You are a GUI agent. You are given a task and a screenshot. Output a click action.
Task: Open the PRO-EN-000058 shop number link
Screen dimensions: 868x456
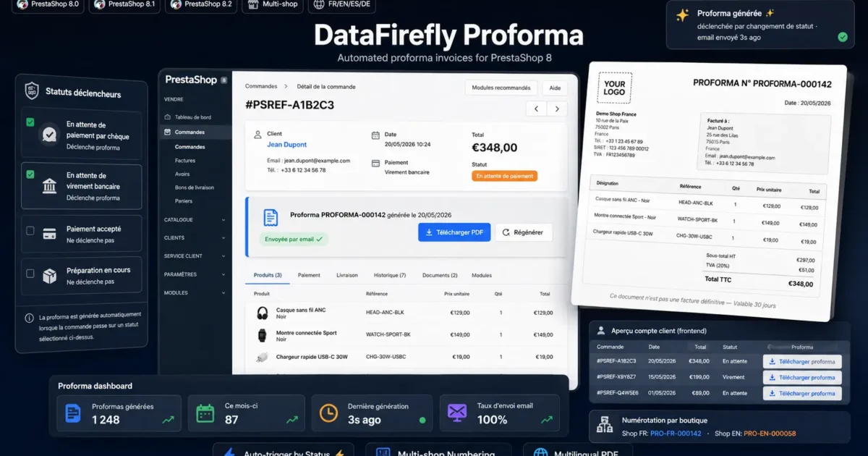tap(770, 434)
